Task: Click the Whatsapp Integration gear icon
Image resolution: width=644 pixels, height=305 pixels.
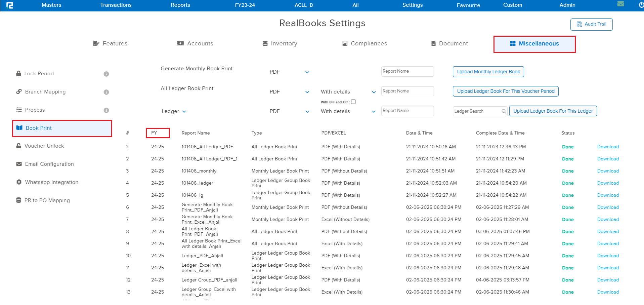Action: (19, 182)
